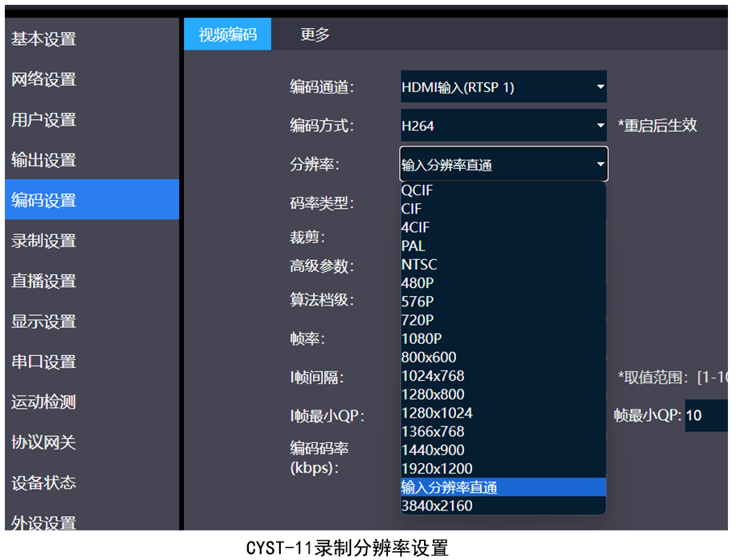This screenshot has height=560, width=736.
Task: Go to 网络设置 in the sidebar
Action: [x=44, y=79]
